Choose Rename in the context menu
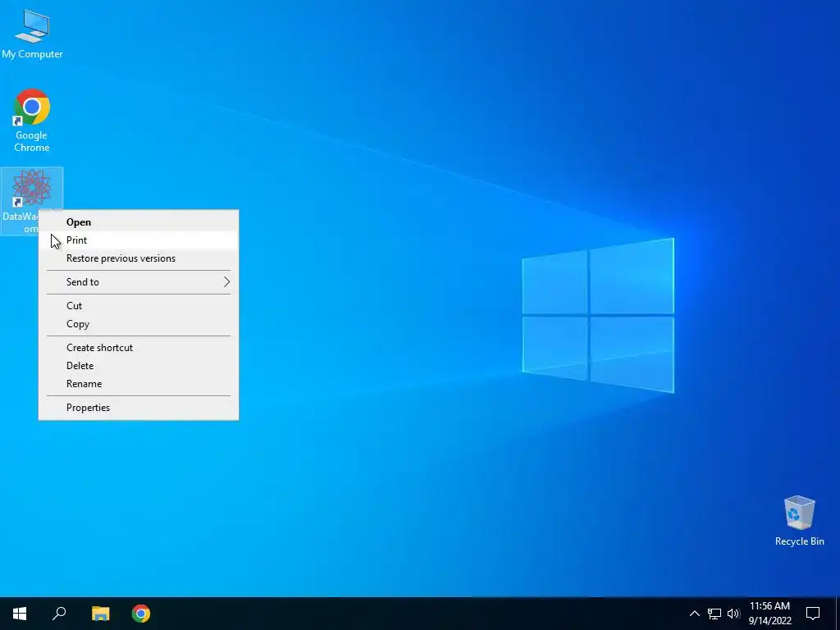This screenshot has width=840, height=630. pyautogui.click(x=139, y=384)
